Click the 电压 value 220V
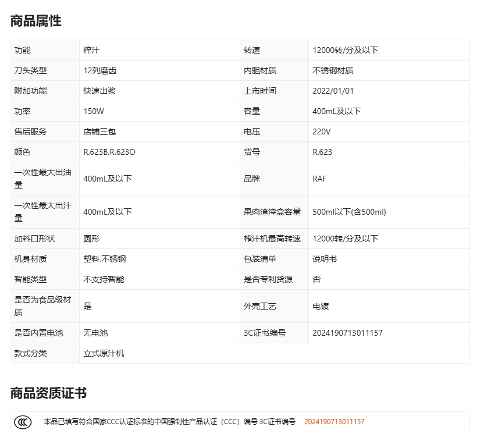Image resolution: width=484 pixels, height=448 pixels. tap(322, 131)
